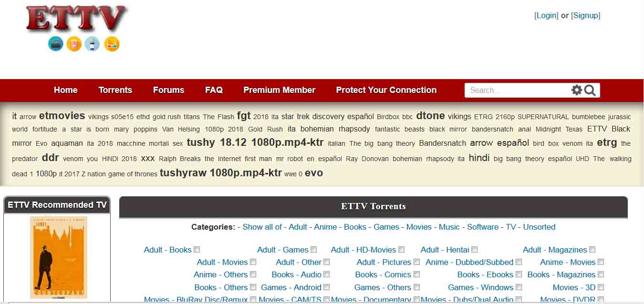The image size is (644, 304).
Task: Tick the Adult - Magazines checkbox
Action: pyautogui.click(x=592, y=250)
